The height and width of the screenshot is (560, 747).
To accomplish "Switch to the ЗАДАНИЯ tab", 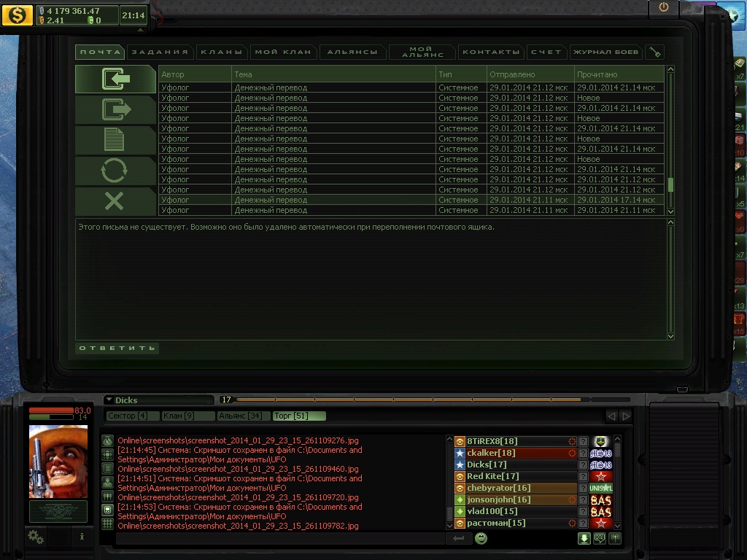I will point(160,52).
